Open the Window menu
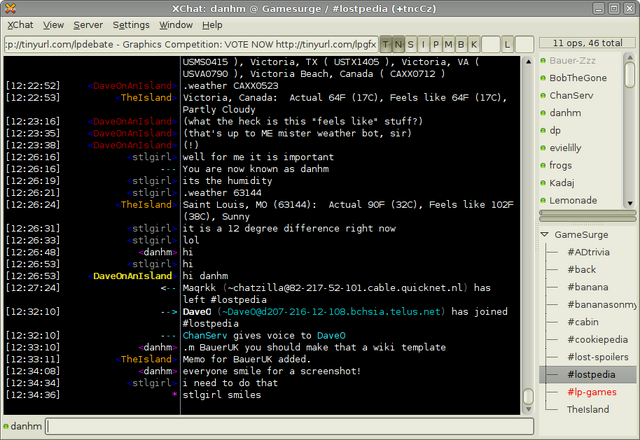Image resolution: width=640 pixels, height=440 pixels. click(x=176, y=25)
